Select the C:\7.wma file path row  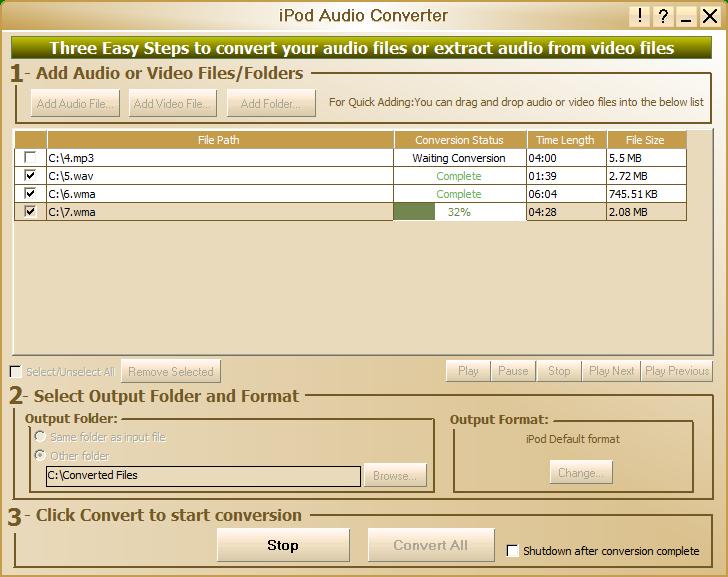tap(220, 212)
